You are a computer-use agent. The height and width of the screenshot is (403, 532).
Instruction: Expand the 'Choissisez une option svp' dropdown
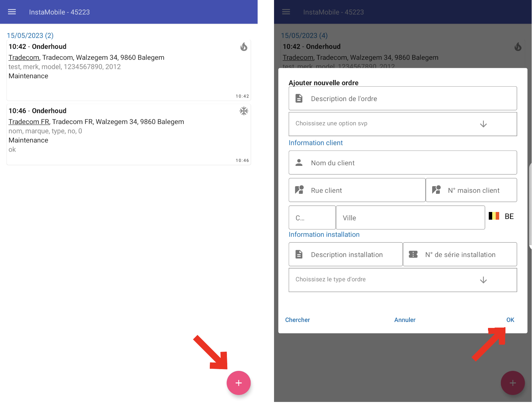[x=403, y=124]
